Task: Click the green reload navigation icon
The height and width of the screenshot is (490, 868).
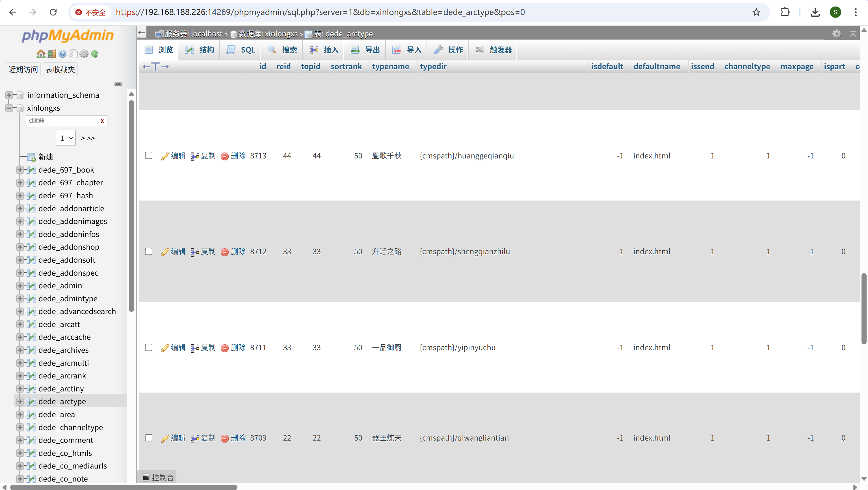Action: point(95,54)
